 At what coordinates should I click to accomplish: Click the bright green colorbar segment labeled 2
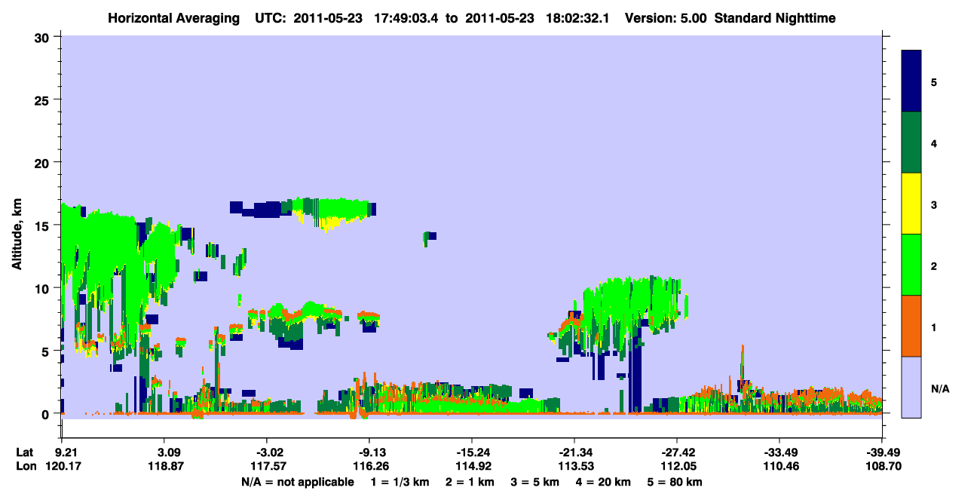[x=911, y=265]
